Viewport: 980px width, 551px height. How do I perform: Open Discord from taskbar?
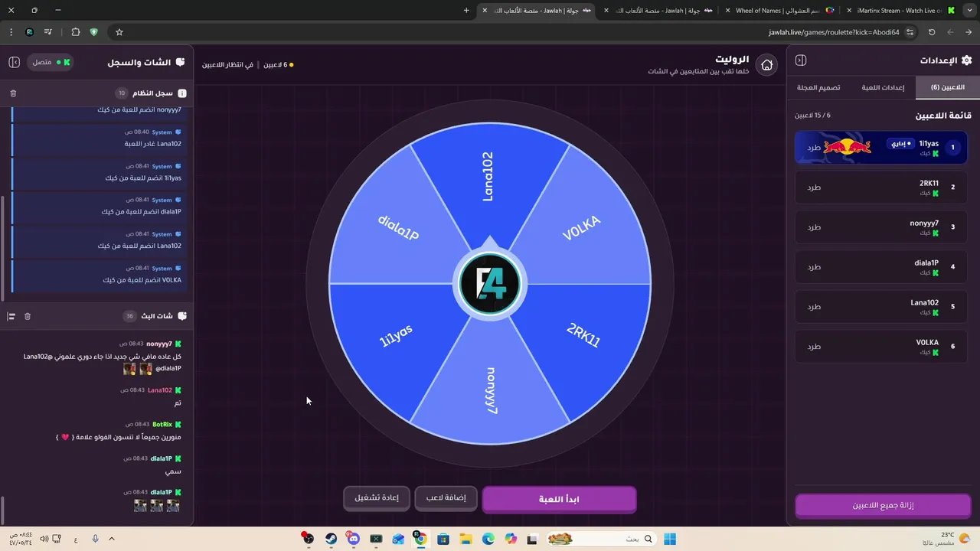point(353,540)
